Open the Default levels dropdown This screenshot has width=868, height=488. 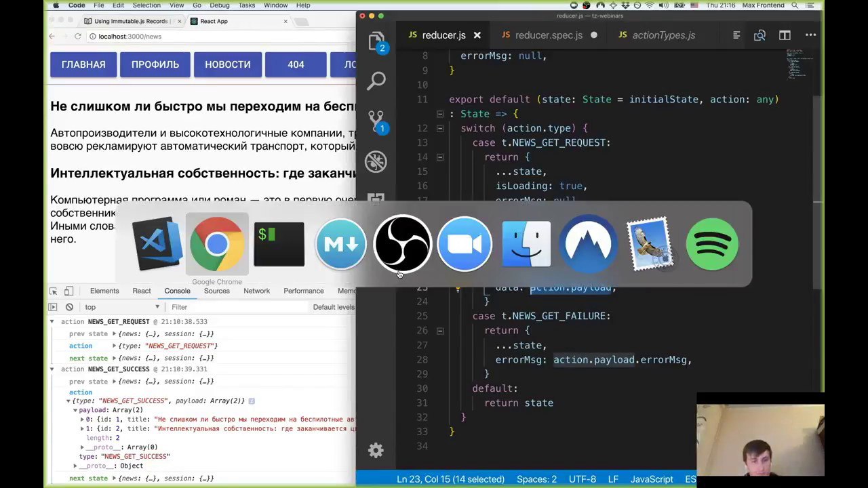coord(334,307)
